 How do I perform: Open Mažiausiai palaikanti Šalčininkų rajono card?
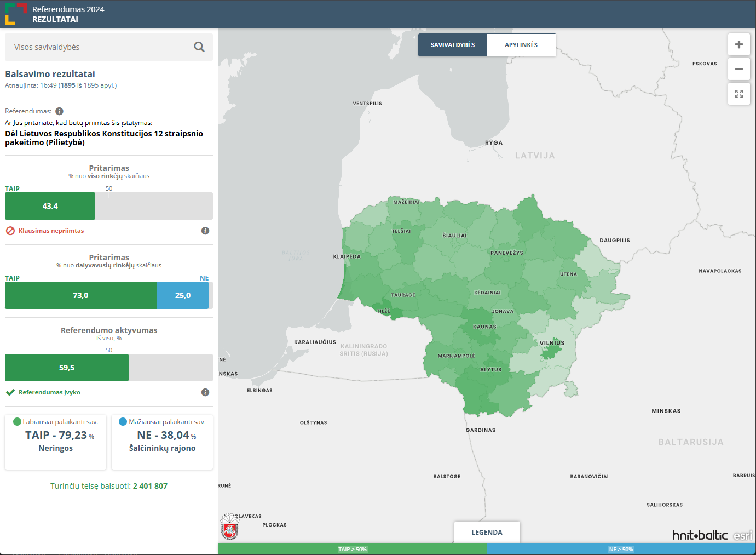pyautogui.click(x=162, y=442)
